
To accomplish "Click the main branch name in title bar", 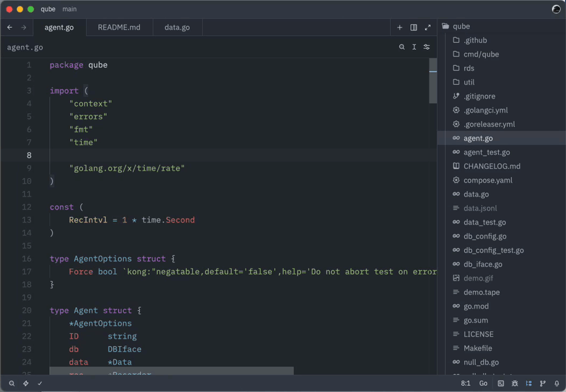I will (x=70, y=9).
